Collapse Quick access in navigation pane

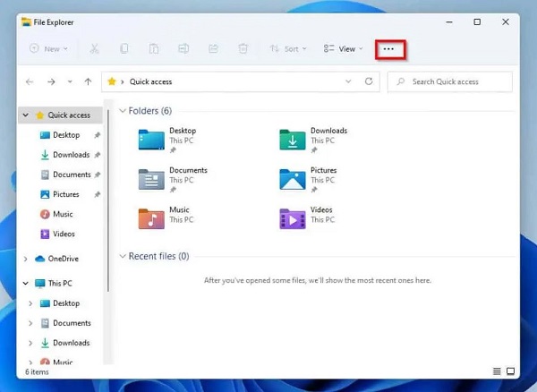tap(26, 115)
